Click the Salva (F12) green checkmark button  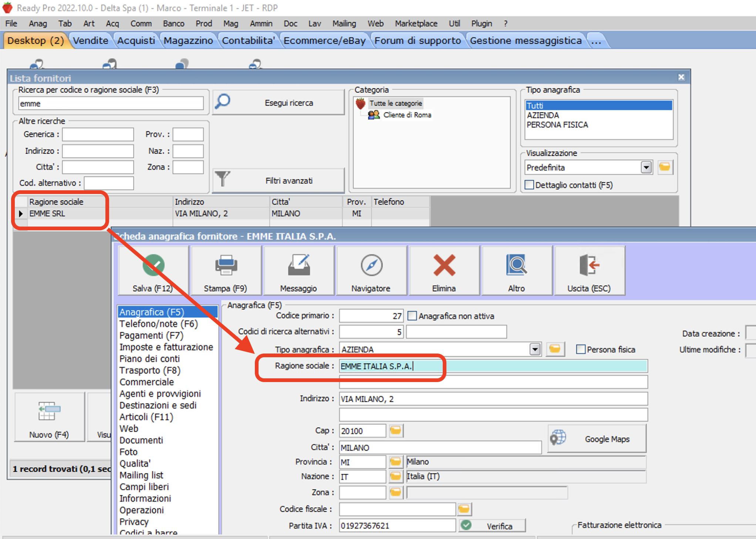[153, 271]
